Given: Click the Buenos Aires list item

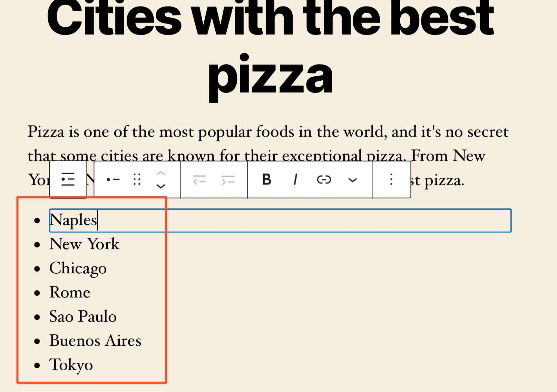Looking at the screenshot, I should click(x=96, y=341).
